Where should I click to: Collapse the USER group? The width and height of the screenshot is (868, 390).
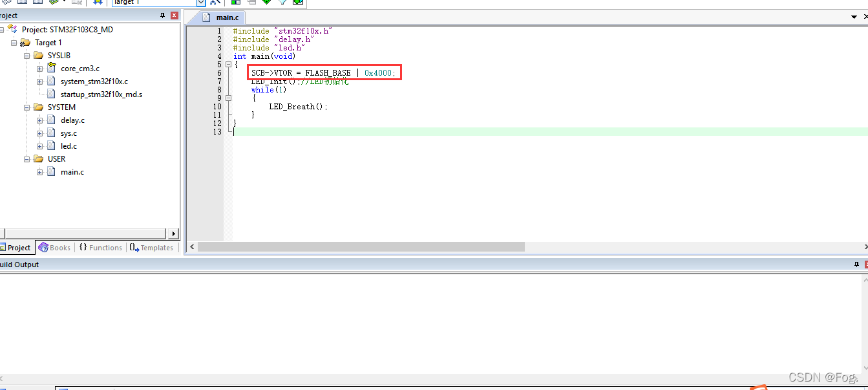coord(27,159)
